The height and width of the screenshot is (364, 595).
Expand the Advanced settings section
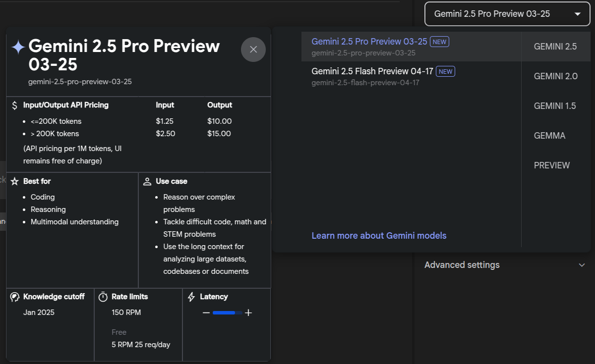tap(505, 265)
